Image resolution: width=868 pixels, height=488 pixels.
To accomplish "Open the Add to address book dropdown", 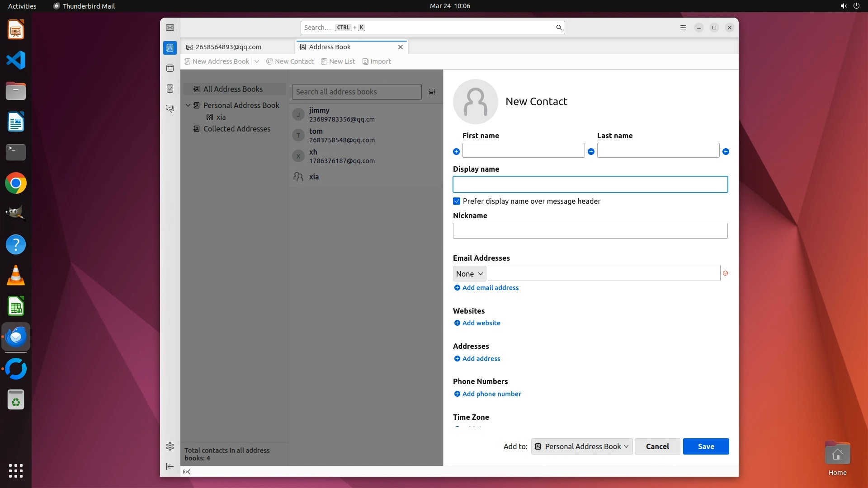I will pyautogui.click(x=582, y=446).
